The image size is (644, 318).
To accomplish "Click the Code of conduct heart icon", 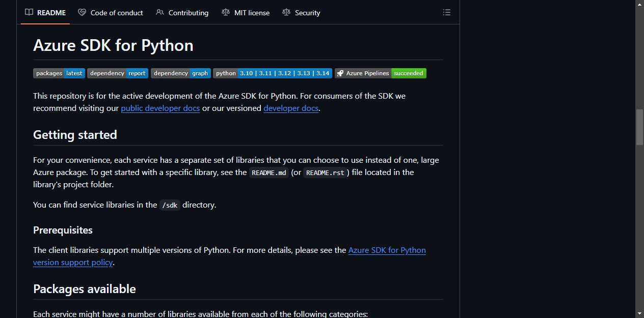I will pos(82,13).
